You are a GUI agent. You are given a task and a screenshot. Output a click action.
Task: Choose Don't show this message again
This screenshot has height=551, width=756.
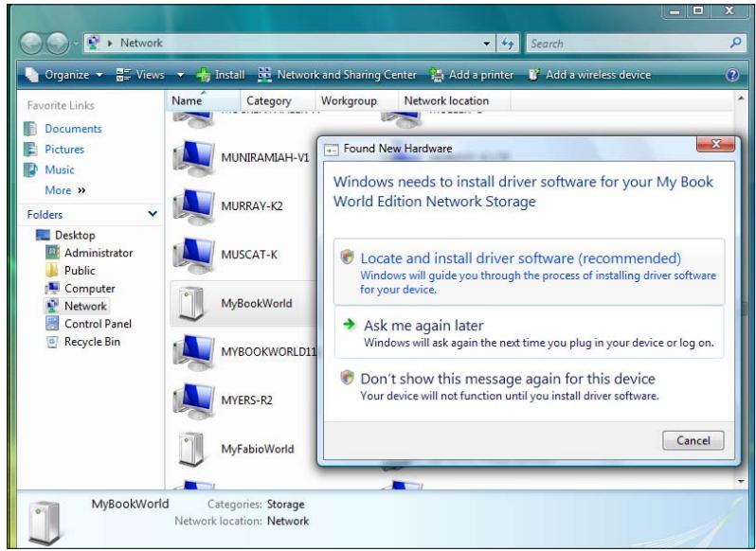(529, 386)
